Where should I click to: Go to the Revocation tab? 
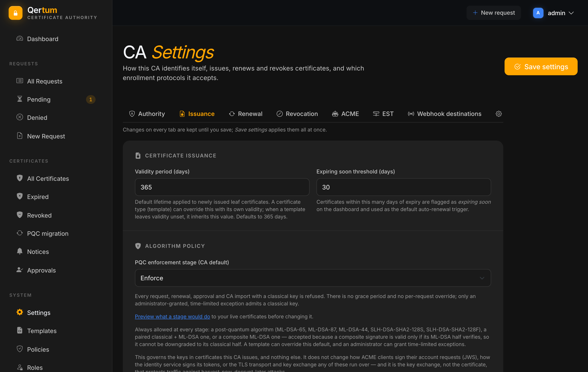(x=297, y=114)
